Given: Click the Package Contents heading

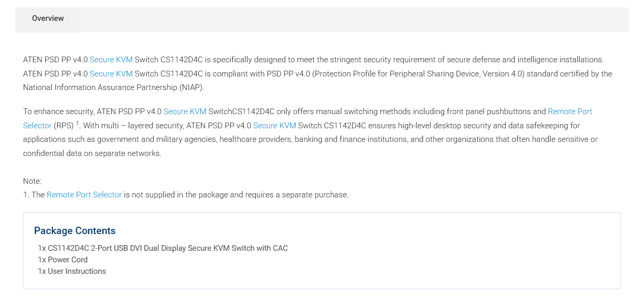Looking at the screenshot, I should tap(74, 231).
